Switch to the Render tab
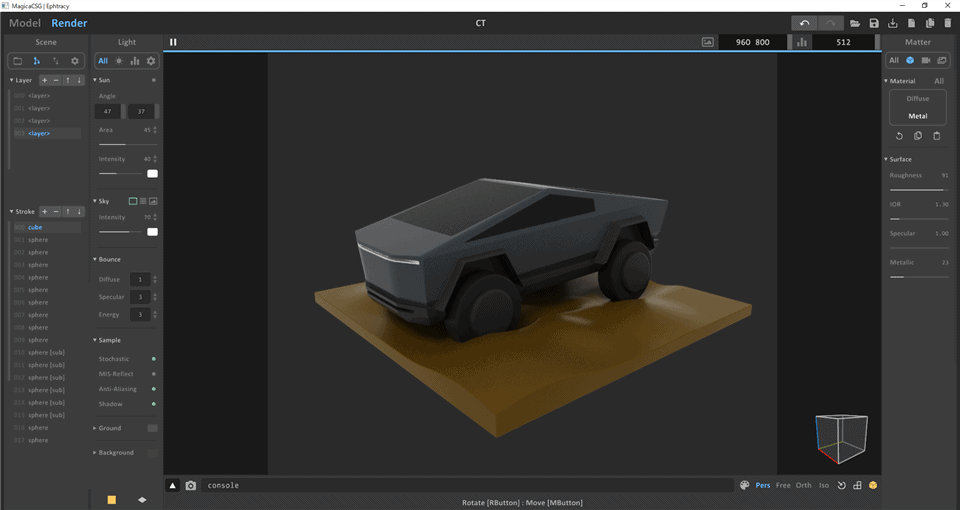 click(69, 23)
